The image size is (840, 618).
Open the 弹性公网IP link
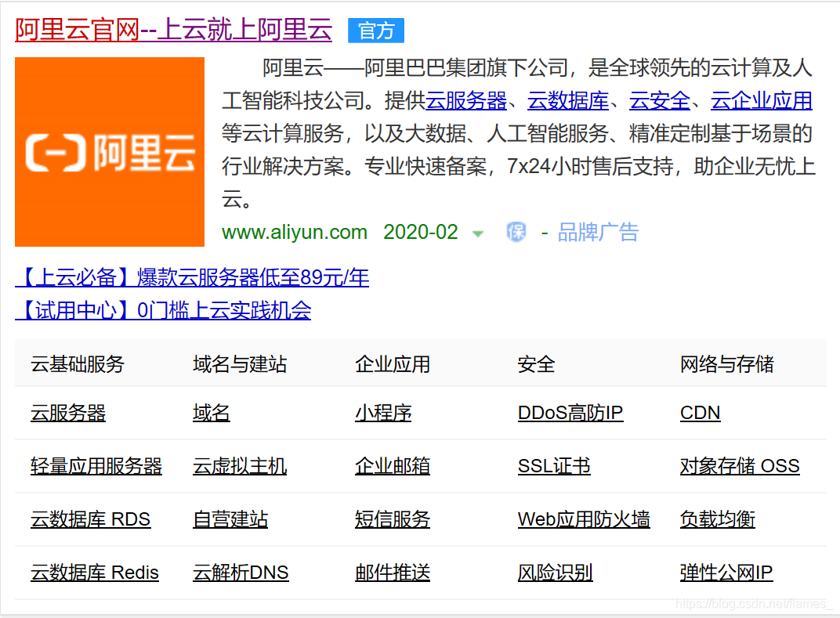726,573
